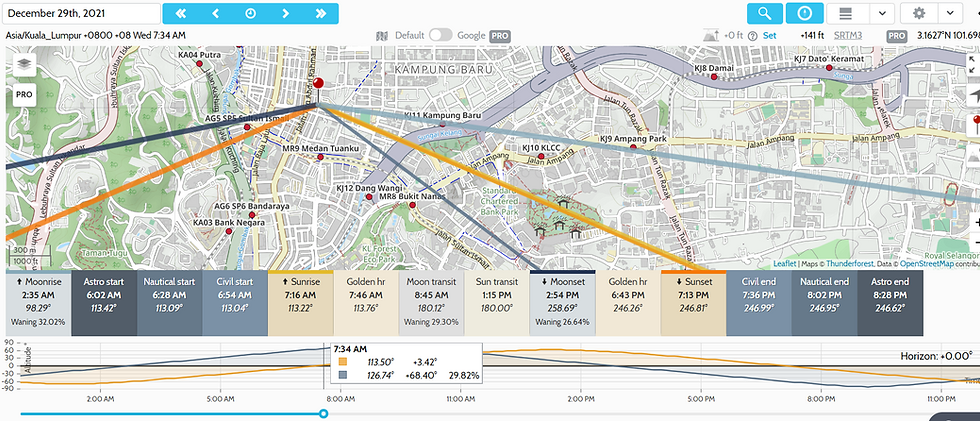This screenshot has width=980, height=421.
Task: Click the blue-grey moon swatch in tooltip
Action: tap(342, 375)
